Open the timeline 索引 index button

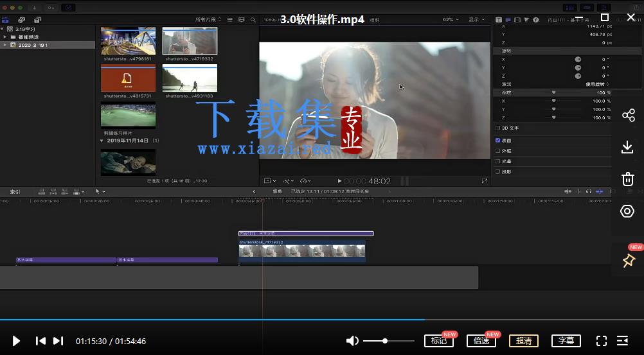15,192
